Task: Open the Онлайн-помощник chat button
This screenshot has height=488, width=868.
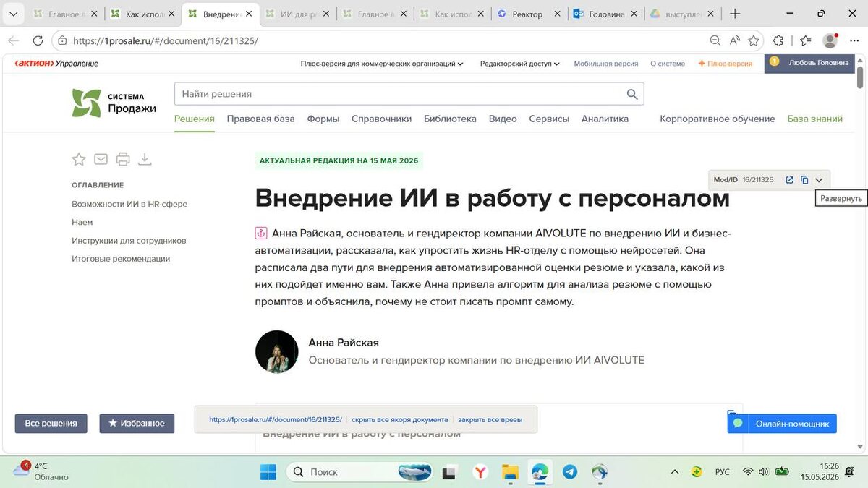Action: pyautogui.click(x=782, y=423)
